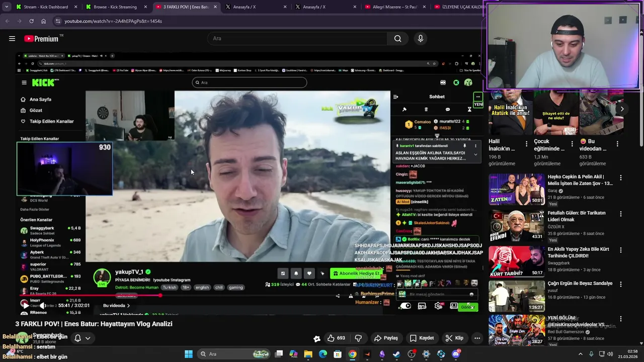This screenshot has height=362, width=644.
Task: Select HolyPhoenix in Kick recommended channels
Action: tap(50, 242)
